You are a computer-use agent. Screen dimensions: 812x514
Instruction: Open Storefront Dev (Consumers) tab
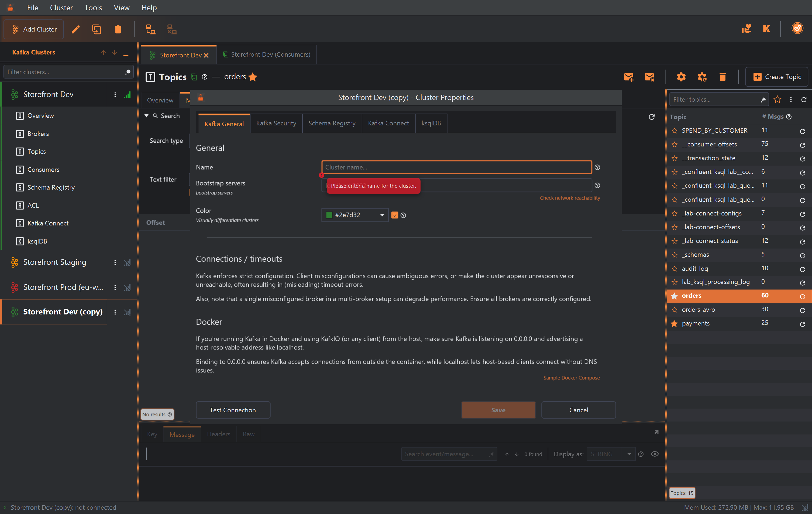pos(266,55)
